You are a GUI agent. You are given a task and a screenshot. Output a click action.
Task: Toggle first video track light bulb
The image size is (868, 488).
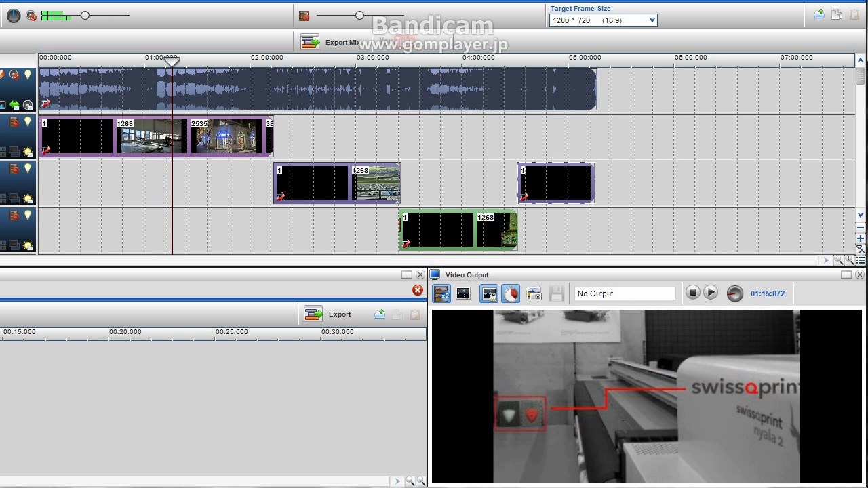click(28, 122)
